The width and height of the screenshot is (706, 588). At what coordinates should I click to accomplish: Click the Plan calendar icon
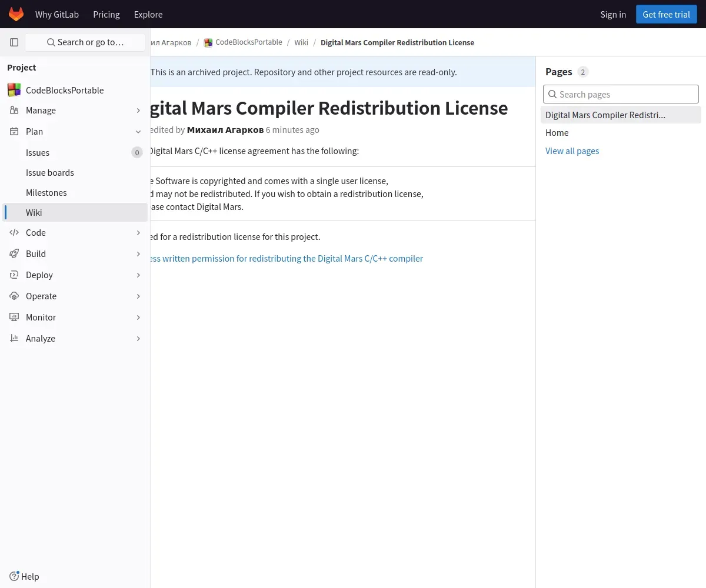[14, 131]
